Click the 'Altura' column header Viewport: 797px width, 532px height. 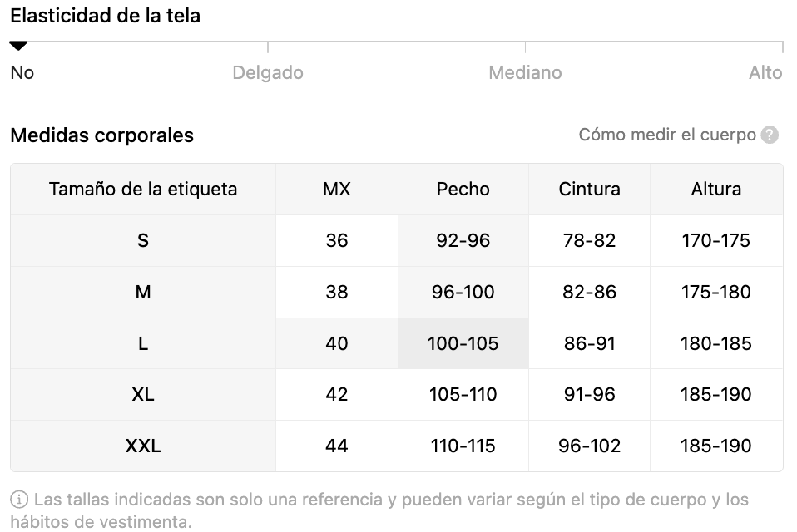[x=716, y=190]
